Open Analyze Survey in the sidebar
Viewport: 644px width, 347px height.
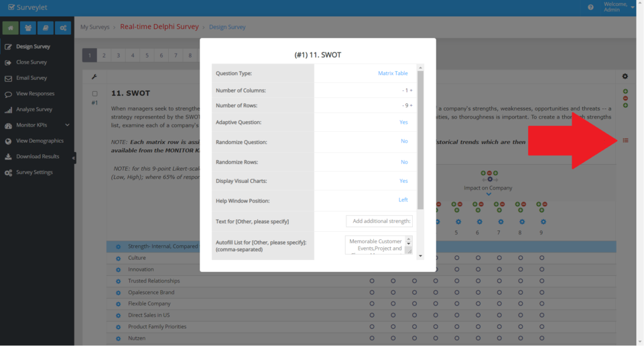[x=34, y=109]
